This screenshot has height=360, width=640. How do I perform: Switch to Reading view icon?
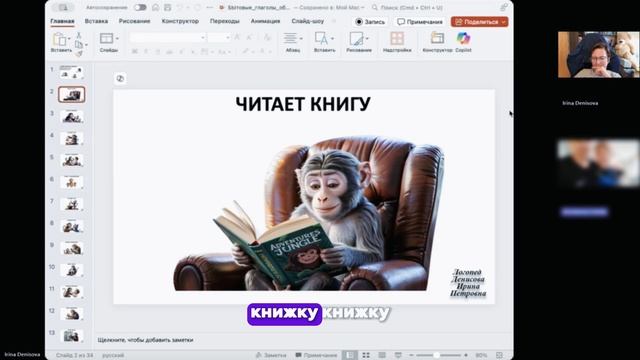(382, 355)
